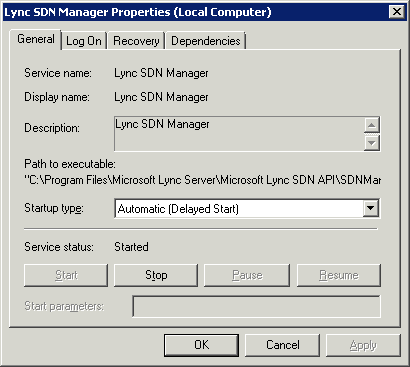410x367 pixels.
Task: Dismiss the dialog with Cancel
Action: pyautogui.click(x=283, y=345)
